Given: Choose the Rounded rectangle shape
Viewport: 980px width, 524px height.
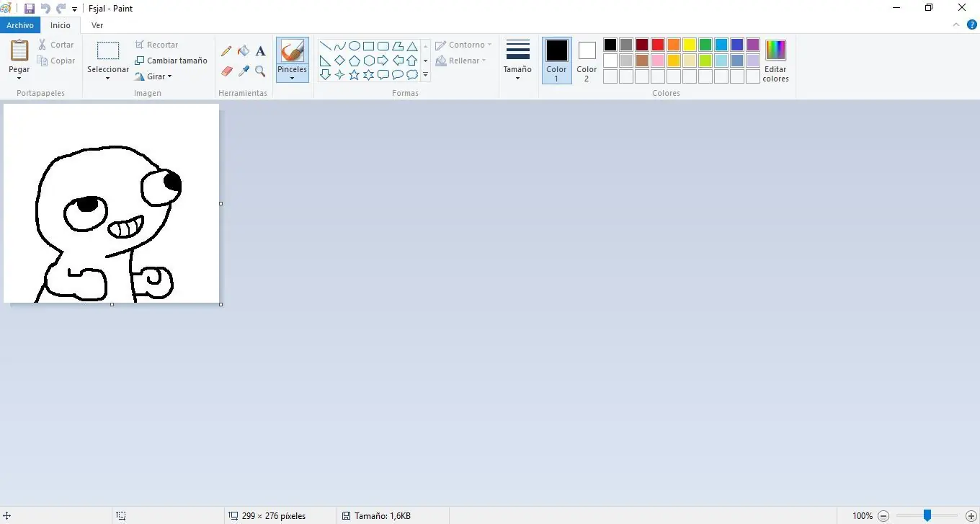Looking at the screenshot, I should [x=383, y=46].
